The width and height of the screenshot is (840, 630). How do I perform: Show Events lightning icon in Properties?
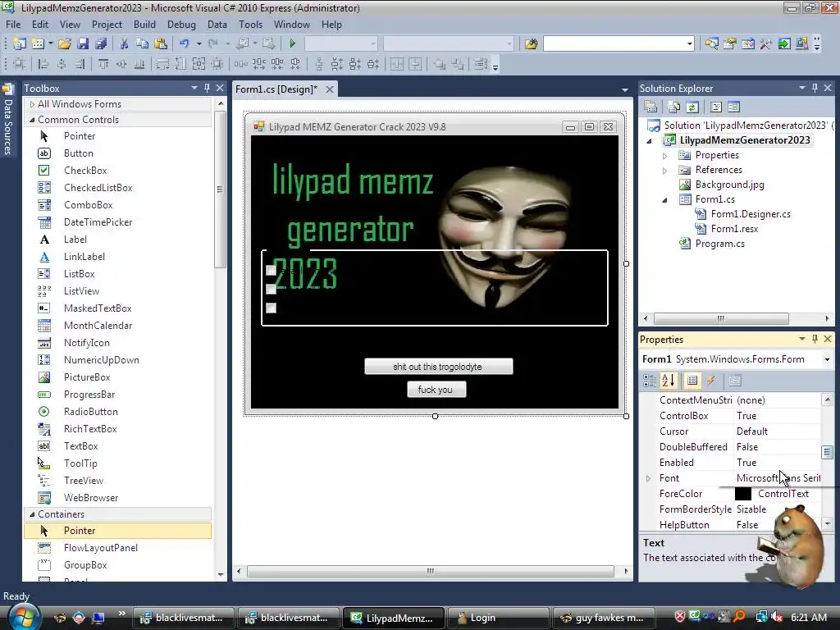click(711, 381)
